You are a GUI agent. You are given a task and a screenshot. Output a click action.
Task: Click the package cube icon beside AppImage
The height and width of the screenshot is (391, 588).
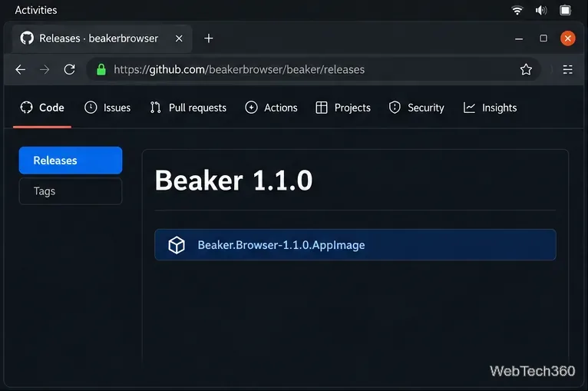click(x=177, y=245)
